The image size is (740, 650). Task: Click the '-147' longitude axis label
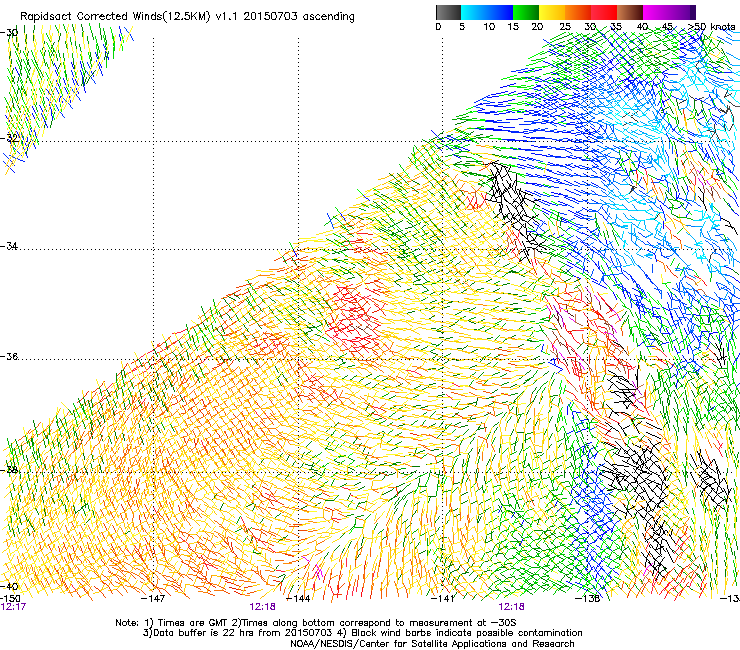(x=153, y=598)
